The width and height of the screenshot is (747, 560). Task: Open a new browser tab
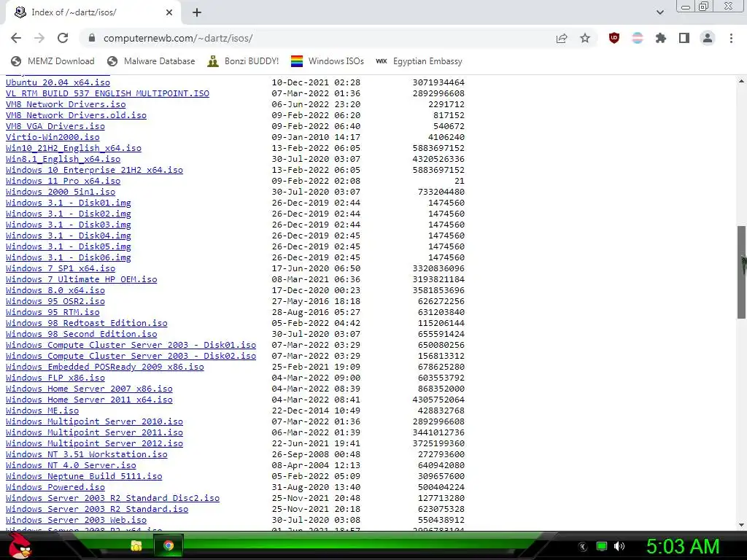click(x=197, y=13)
